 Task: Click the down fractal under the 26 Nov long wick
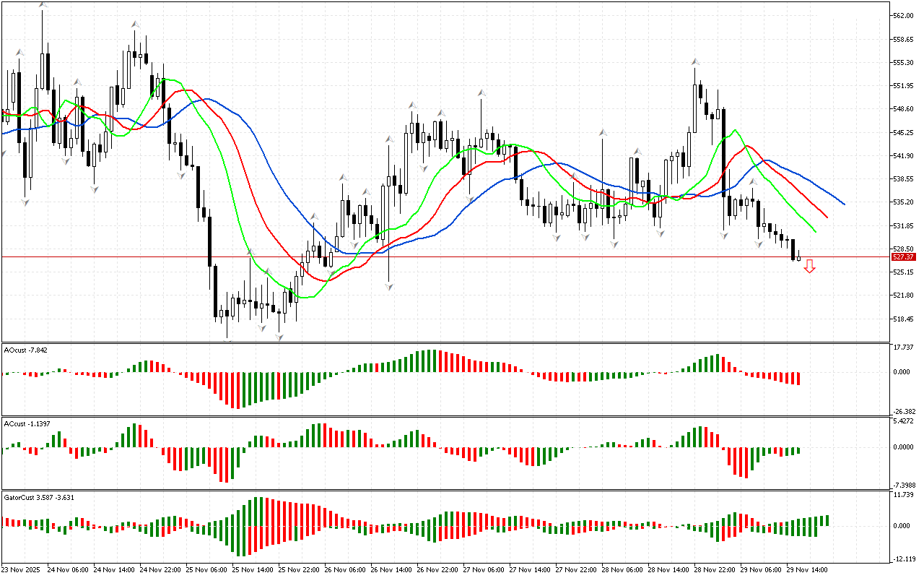[x=390, y=287]
